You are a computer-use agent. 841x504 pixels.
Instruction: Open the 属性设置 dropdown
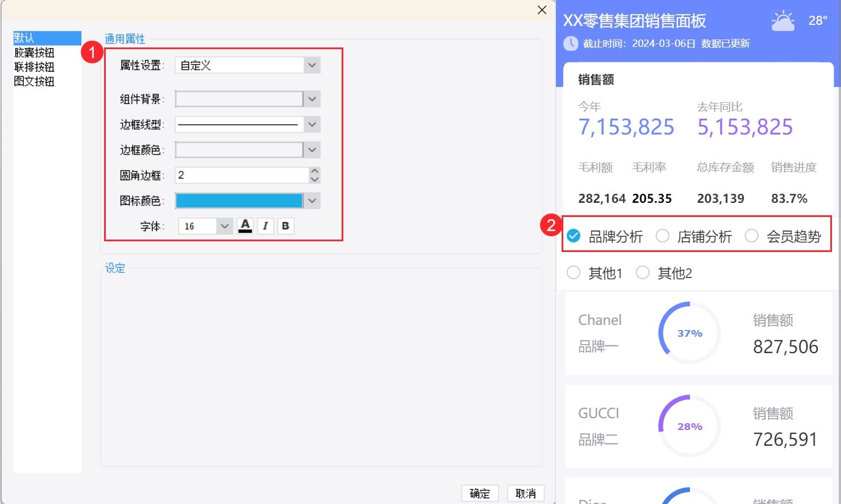click(x=312, y=66)
